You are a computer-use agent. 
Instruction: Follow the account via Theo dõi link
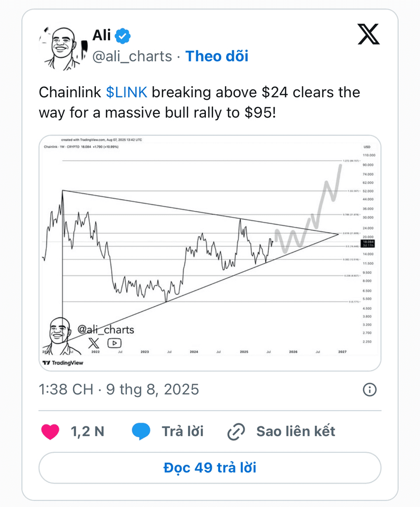tap(217, 56)
